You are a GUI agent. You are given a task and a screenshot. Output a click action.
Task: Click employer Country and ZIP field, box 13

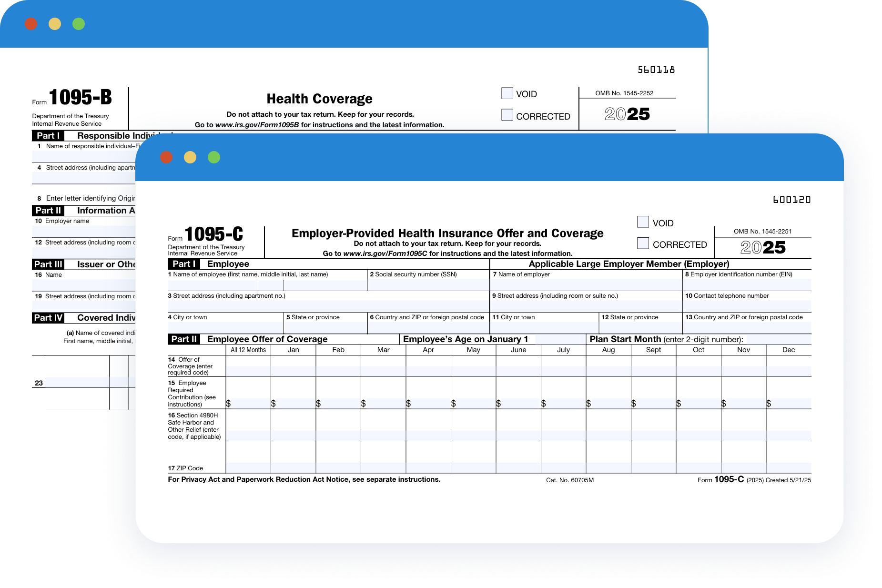[x=747, y=328]
